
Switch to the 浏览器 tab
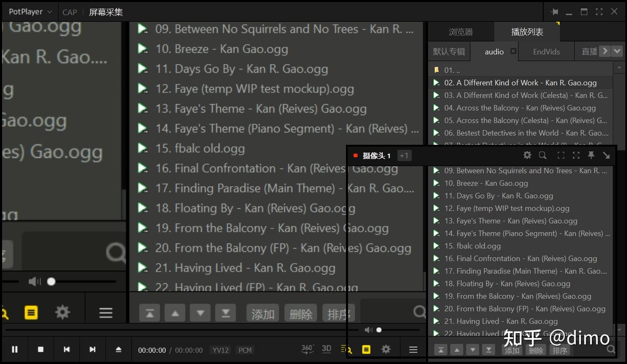[461, 32]
